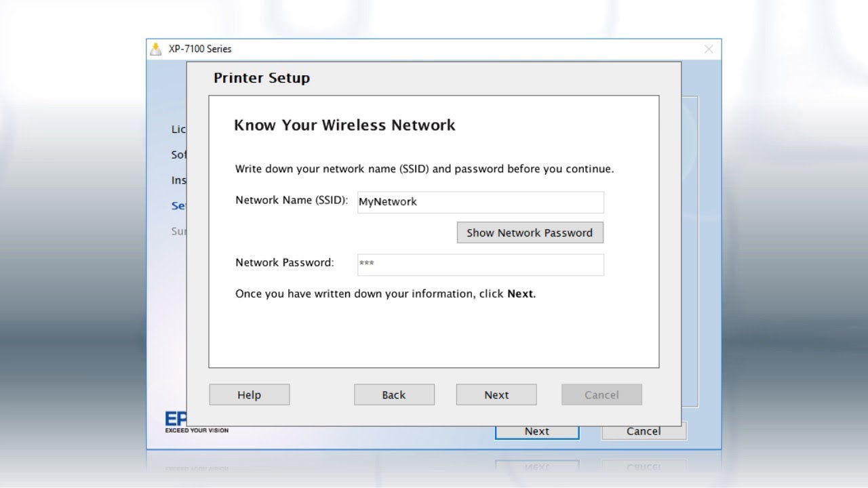Click Next inside the Printer Setup dialog
This screenshot has width=868, height=488.
point(496,394)
